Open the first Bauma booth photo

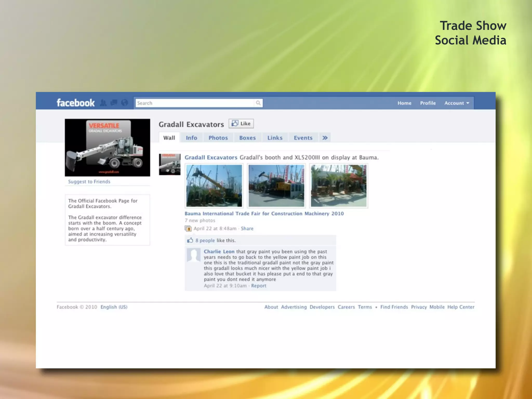214,186
